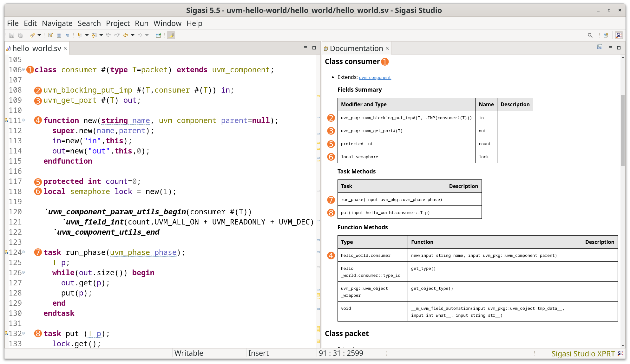This screenshot has width=630, height=364.
Task: Click get_object_type() function cell
Action: 495,291
